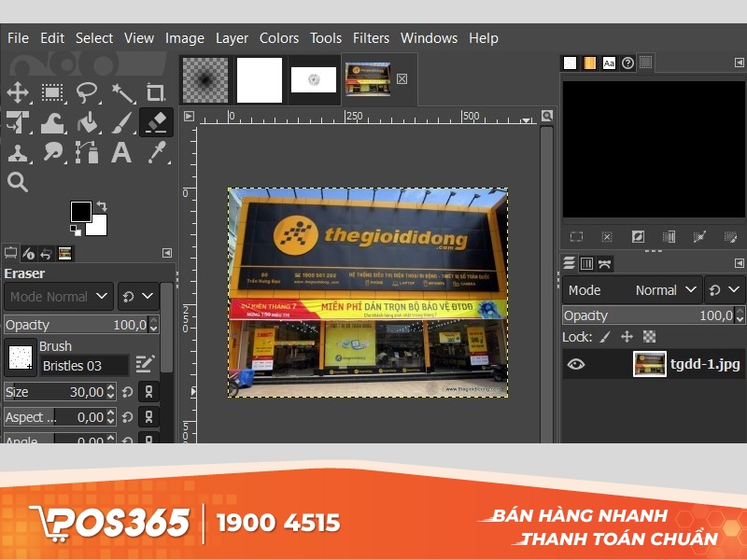The width and height of the screenshot is (747, 560).
Task: Select the Zoom magnifier tool
Action: pyautogui.click(x=18, y=182)
